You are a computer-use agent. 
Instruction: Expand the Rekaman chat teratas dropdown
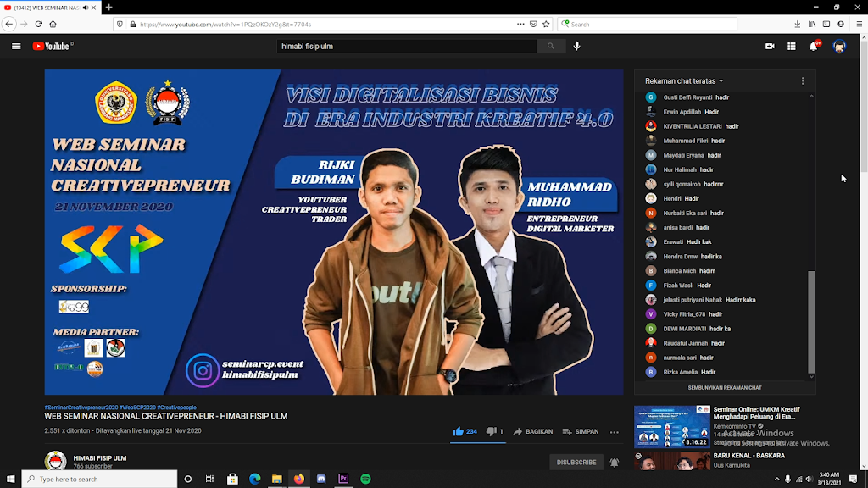click(684, 81)
